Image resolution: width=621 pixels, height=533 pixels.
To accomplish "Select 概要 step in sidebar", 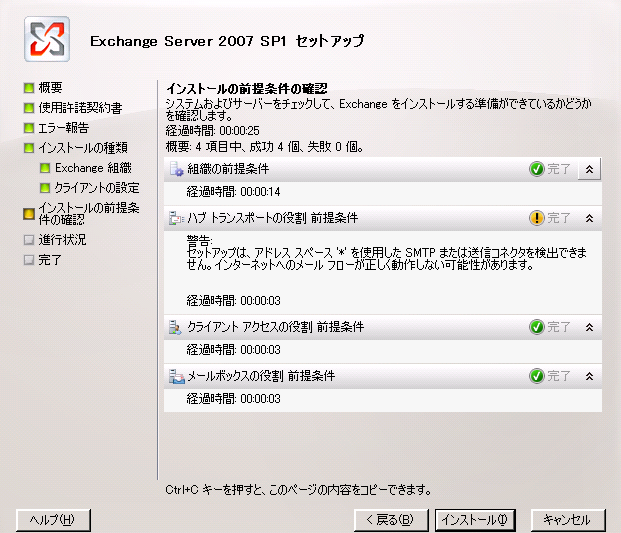I will point(50,88).
